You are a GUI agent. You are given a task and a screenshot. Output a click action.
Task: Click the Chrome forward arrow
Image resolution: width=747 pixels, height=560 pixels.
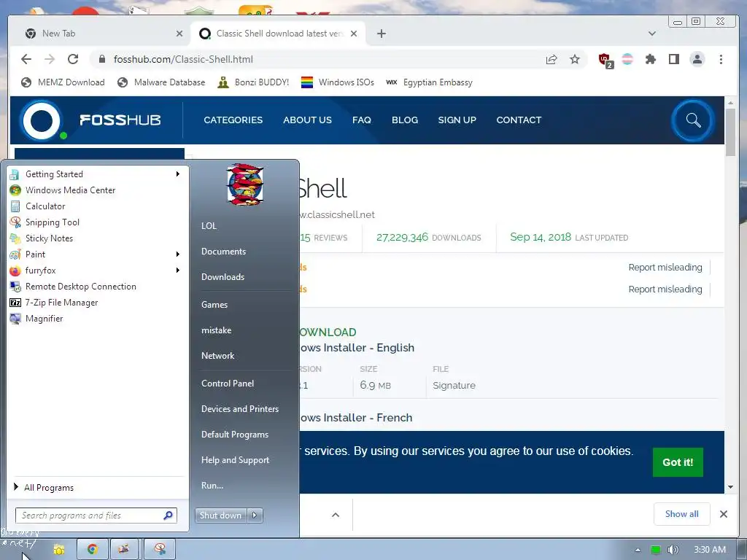pyautogui.click(x=50, y=59)
